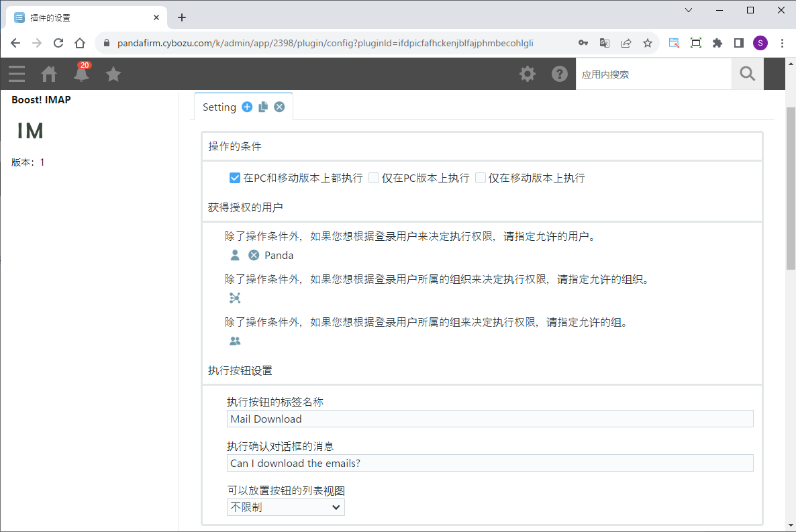The height and width of the screenshot is (532, 796).
Task: Open notifications bell with 20 badge
Action: pyautogui.click(x=81, y=74)
